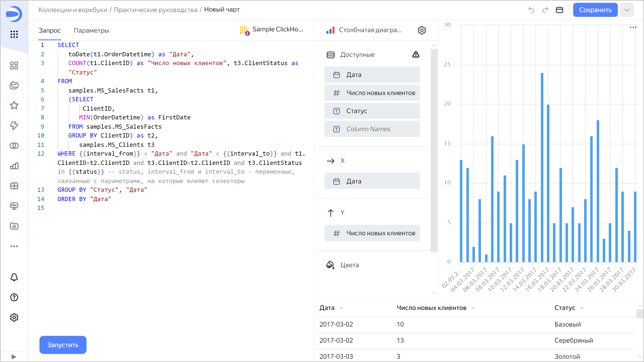The height and width of the screenshot is (362, 644).
Task: Switch to the Параметры tab
Action: coord(91,30)
